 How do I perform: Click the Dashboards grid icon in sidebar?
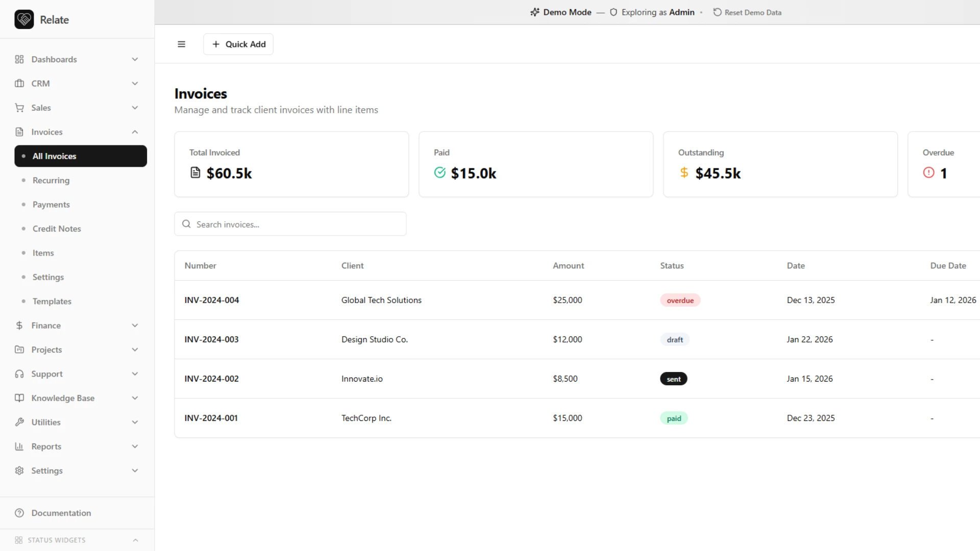point(19,59)
